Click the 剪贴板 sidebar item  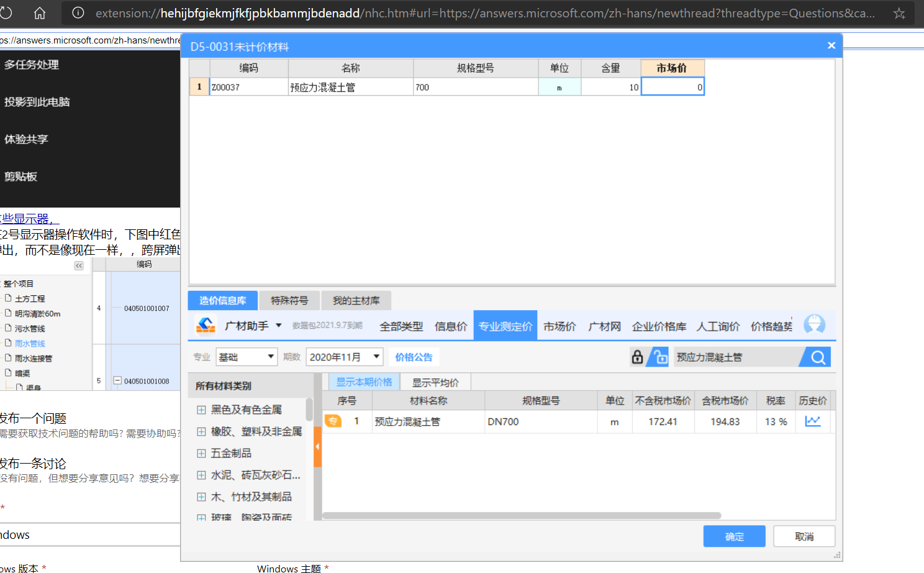tap(20, 176)
